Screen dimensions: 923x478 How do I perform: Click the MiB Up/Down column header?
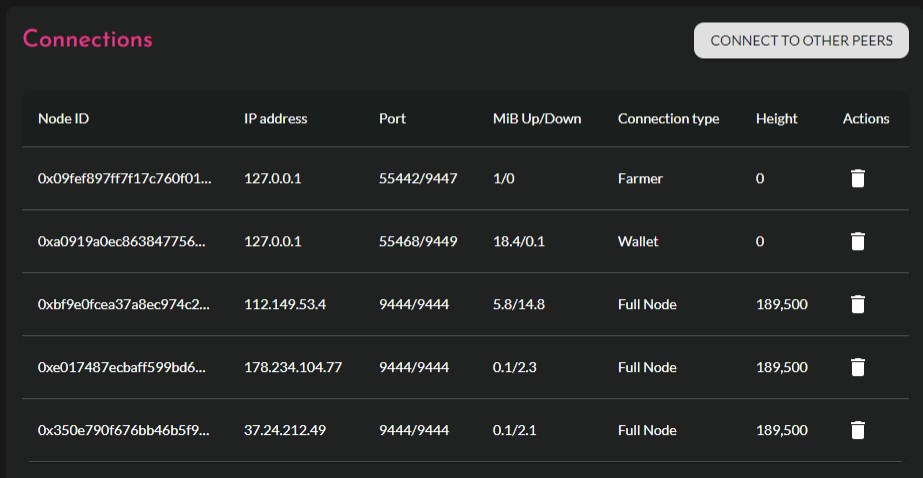[x=537, y=118]
